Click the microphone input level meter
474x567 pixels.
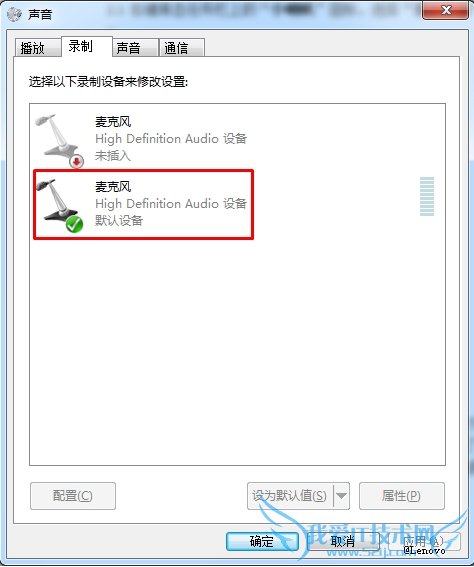pyautogui.click(x=427, y=196)
